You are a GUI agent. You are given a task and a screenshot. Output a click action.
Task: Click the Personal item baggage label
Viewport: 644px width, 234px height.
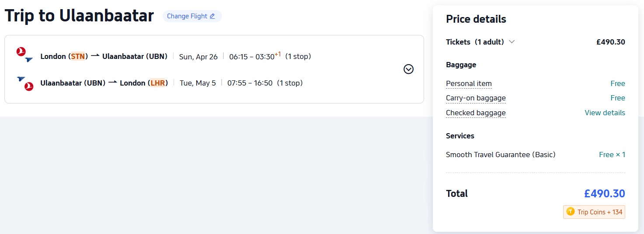[x=469, y=83]
